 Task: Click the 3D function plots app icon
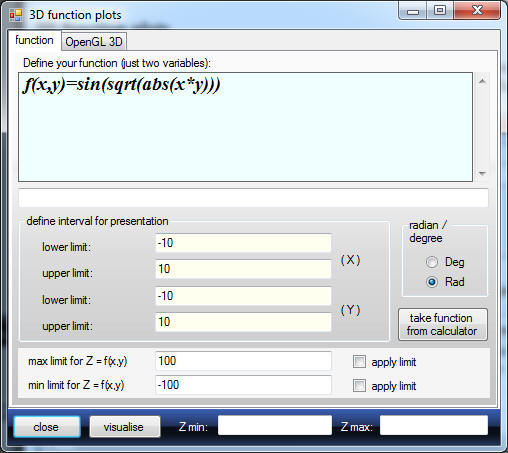16,15
